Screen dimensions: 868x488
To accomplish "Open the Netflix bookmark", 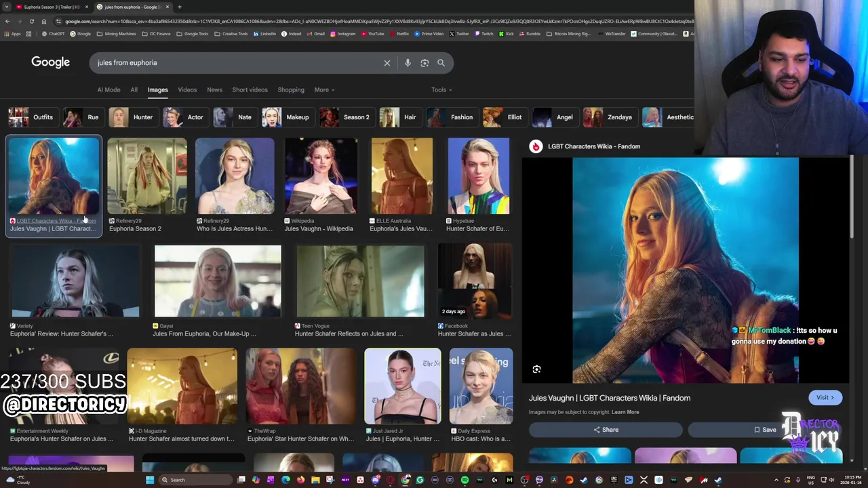I will pos(399,34).
